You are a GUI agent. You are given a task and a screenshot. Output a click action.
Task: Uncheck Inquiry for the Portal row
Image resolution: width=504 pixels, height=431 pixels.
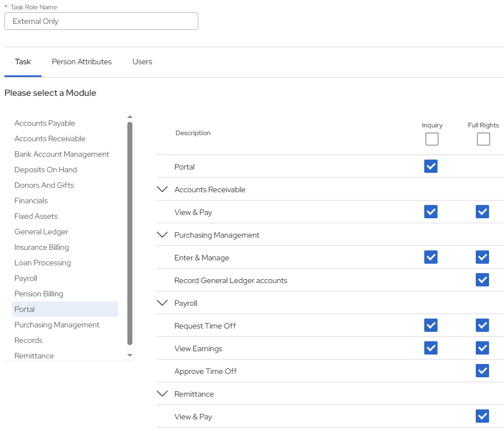click(x=431, y=166)
